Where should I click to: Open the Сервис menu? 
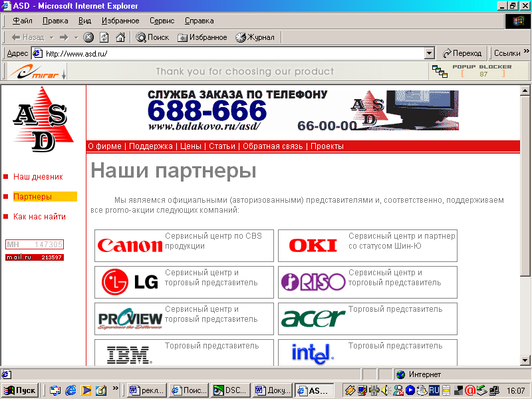(x=162, y=21)
